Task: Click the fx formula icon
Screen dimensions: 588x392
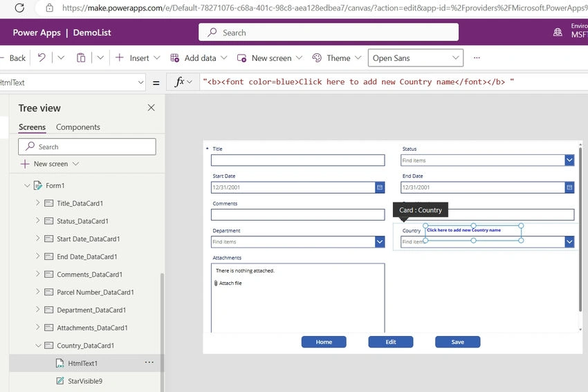Action: pos(180,82)
